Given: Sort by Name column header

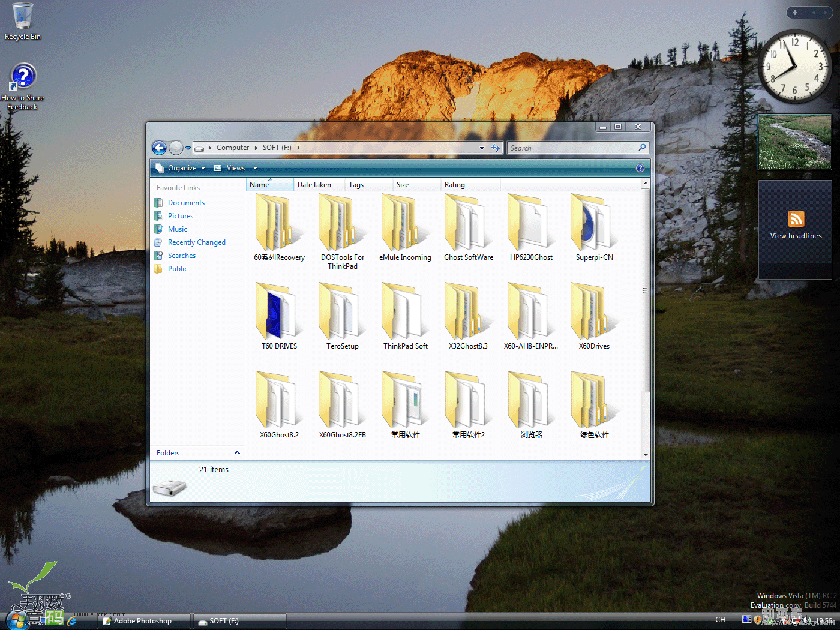Looking at the screenshot, I should [269, 185].
